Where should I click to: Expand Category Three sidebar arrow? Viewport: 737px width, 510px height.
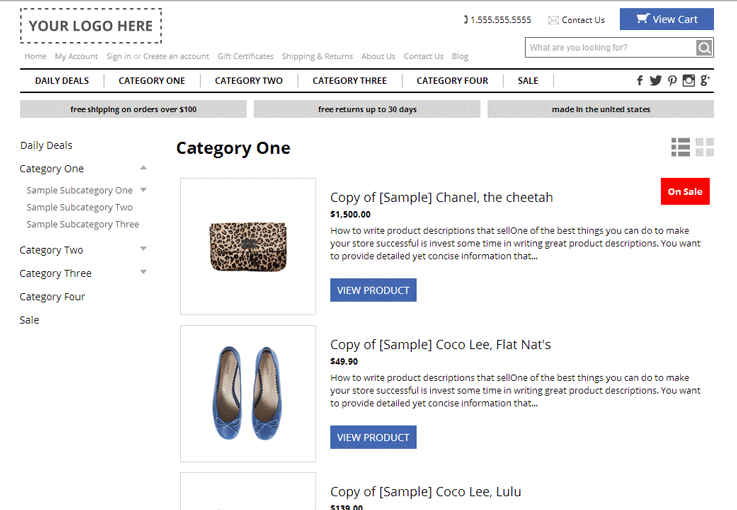[143, 272]
